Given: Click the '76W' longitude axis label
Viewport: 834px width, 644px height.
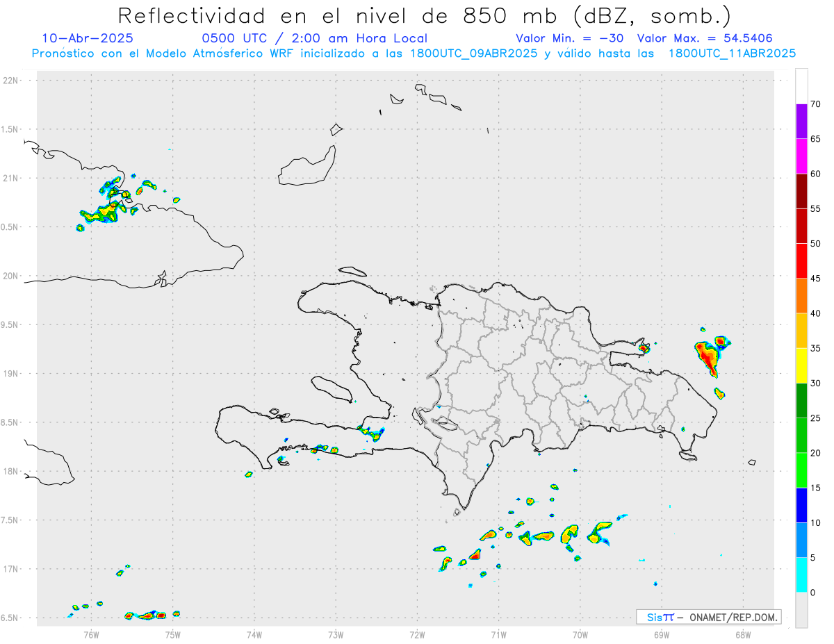Looking at the screenshot, I should (91, 634).
